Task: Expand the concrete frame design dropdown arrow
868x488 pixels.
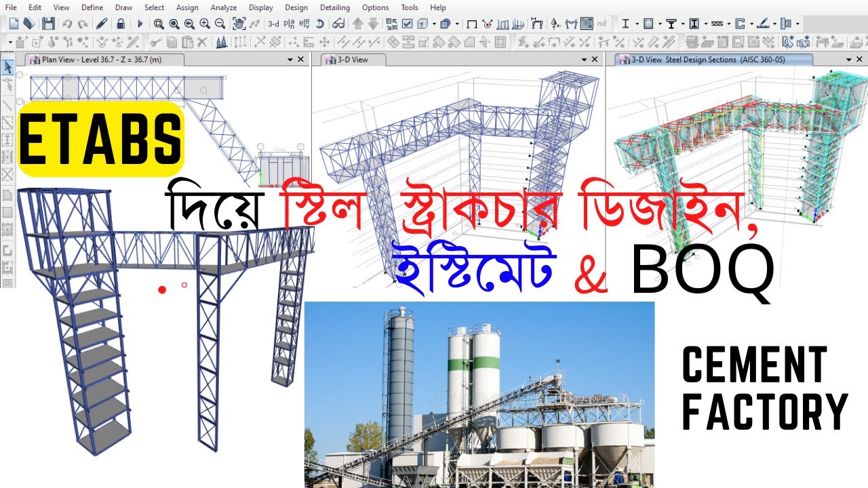Action: click(660, 24)
